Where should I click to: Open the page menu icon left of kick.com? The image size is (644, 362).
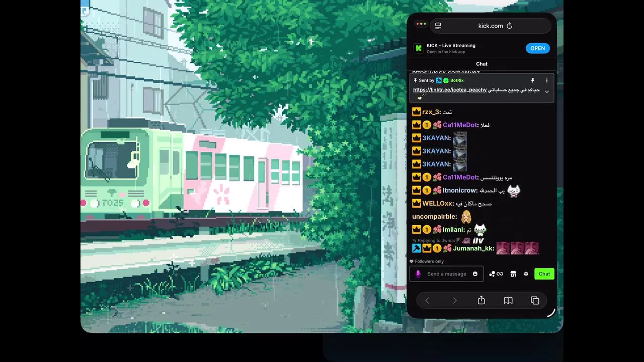click(438, 26)
